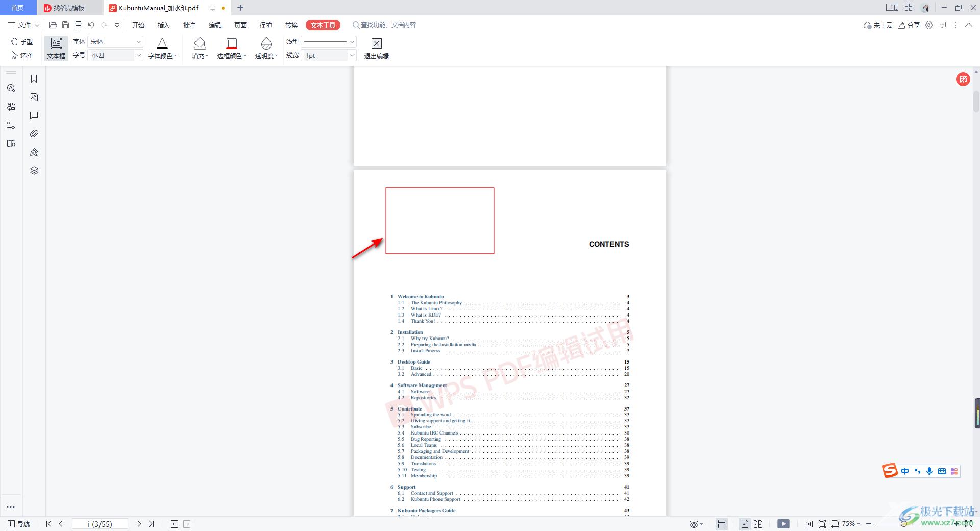Open the comments panel in sidebar

(34, 115)
